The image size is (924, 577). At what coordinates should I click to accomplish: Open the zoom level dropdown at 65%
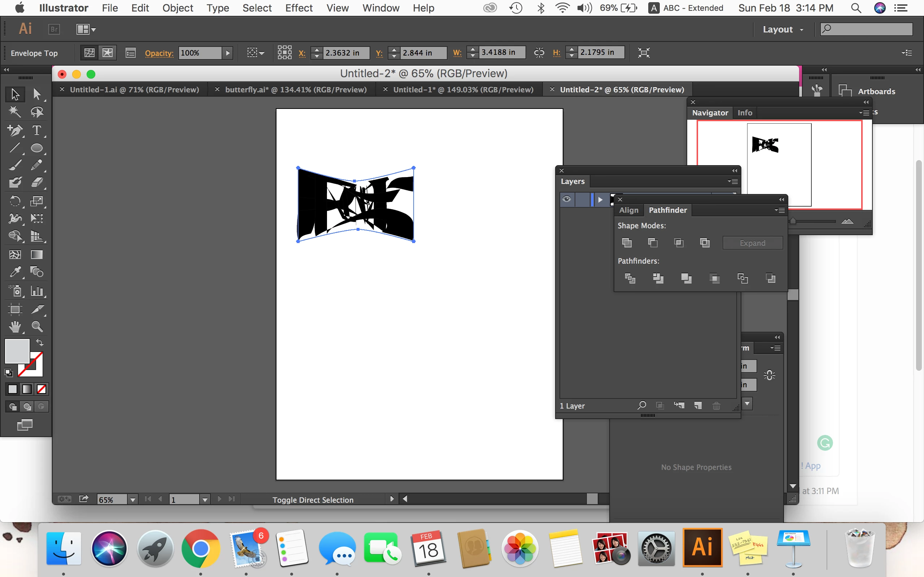[x=132, y=499]
